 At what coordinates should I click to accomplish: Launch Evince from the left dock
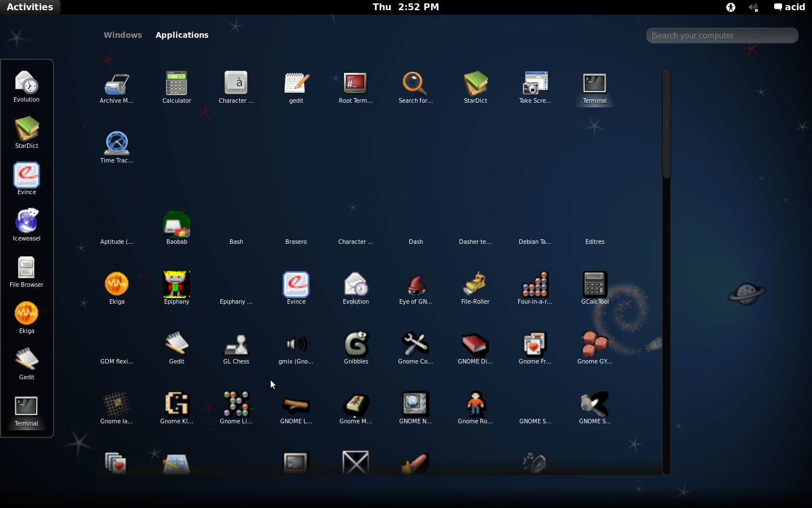point(27,179)
